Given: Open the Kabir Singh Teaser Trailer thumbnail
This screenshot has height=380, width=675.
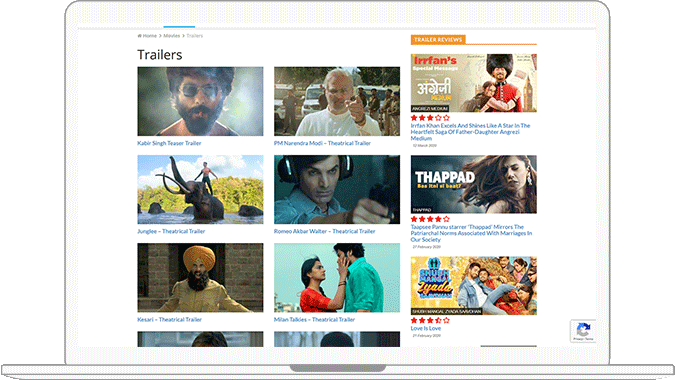Looking at the screenshot, I should (200, 101).
